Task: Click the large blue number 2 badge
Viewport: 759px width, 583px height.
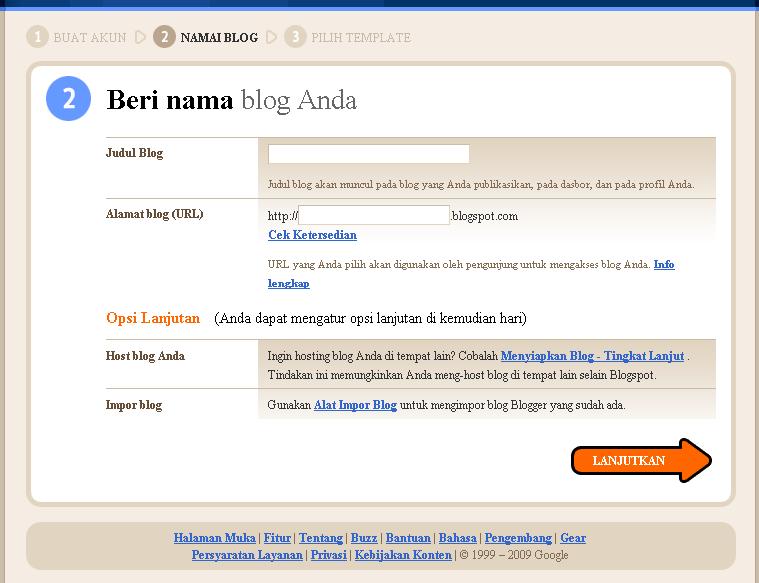Action: tap(68, 98)
